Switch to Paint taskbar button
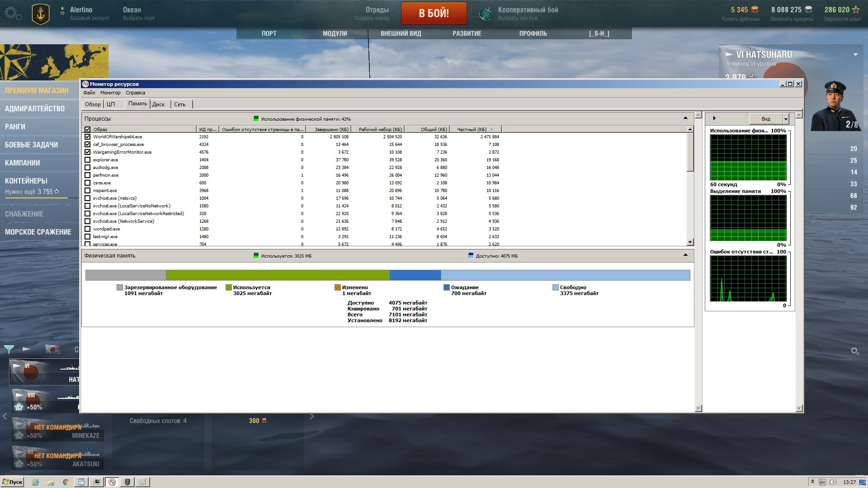 [143, 482]
